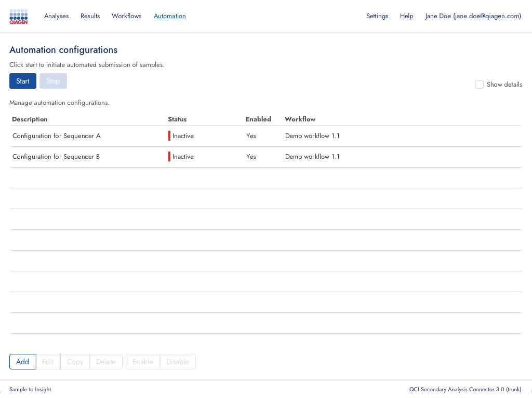The image size is (532, 398).
Task: Click QCI Secondary Analysis Connector version text
Action: pyautogui.click(x=465, y=390)
